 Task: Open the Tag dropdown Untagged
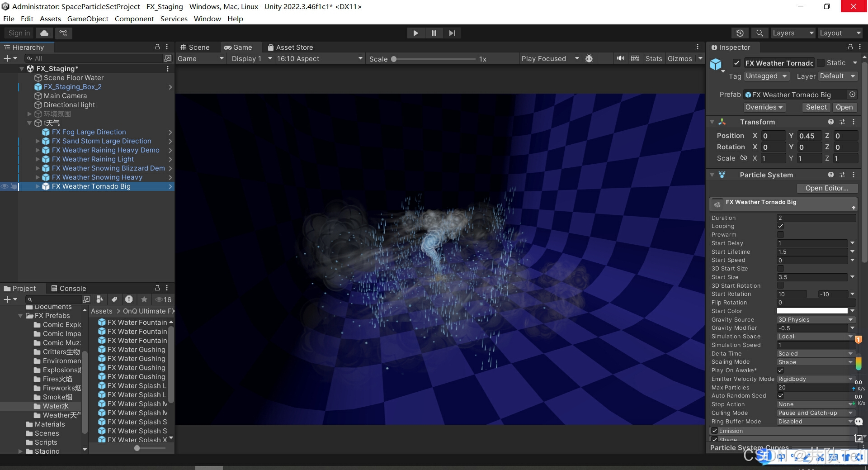pyautogui.click(x=767, y=76)
